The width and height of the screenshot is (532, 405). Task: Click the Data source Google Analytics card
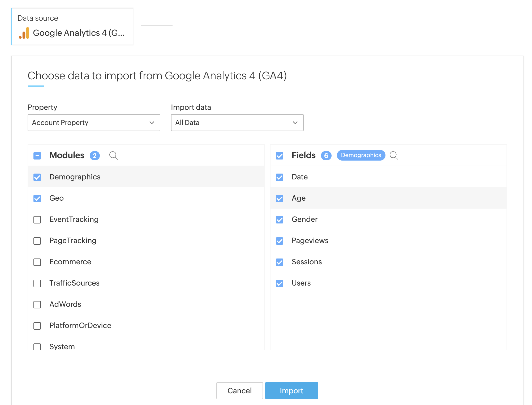pos(72,27)
